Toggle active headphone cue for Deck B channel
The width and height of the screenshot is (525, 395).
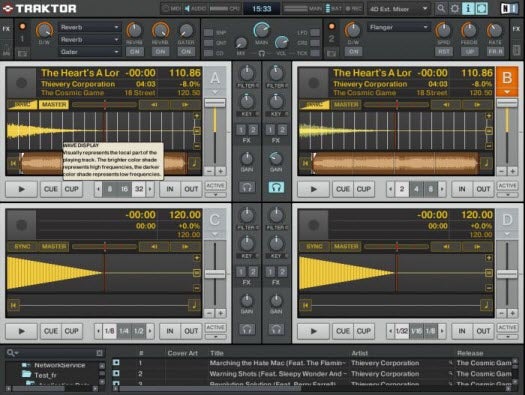[276, 187]
